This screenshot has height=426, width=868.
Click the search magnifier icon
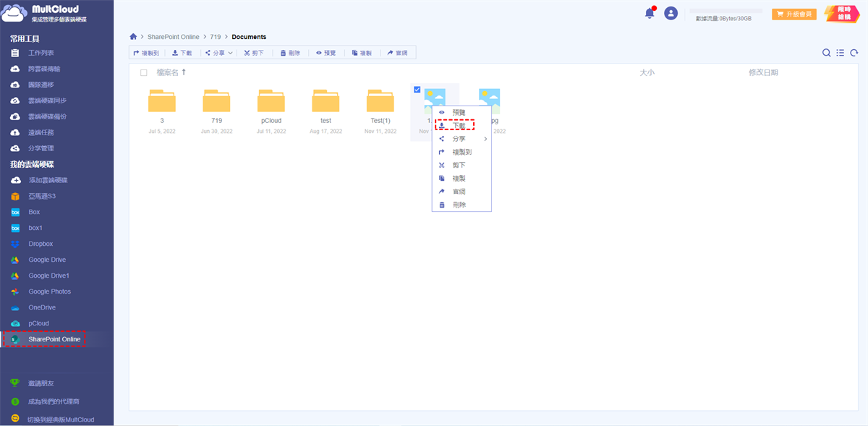click(827, 53)
